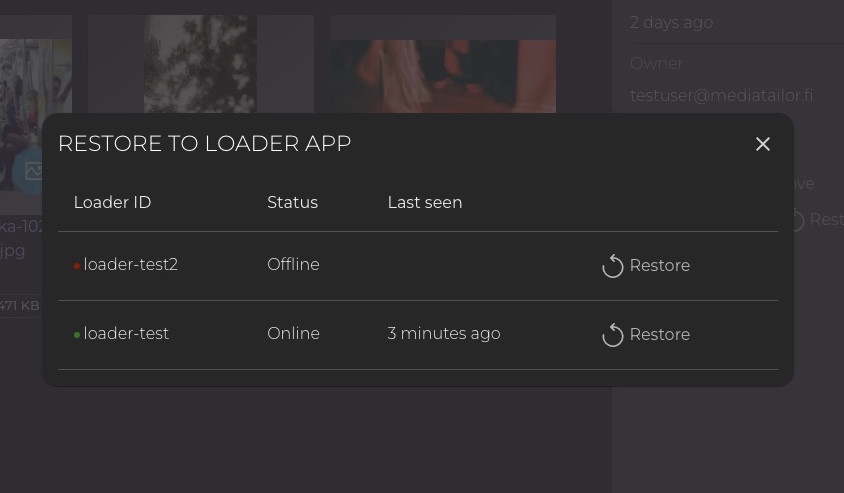Sort by the Loader ID column header
This screenshot has width=844, height=493.
tap(112, 202)
